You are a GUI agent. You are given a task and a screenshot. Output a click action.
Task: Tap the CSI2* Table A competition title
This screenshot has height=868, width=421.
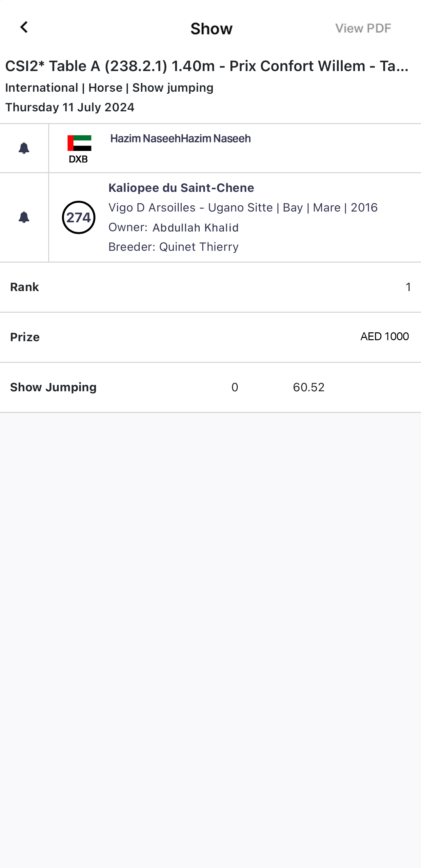[207, 66]
